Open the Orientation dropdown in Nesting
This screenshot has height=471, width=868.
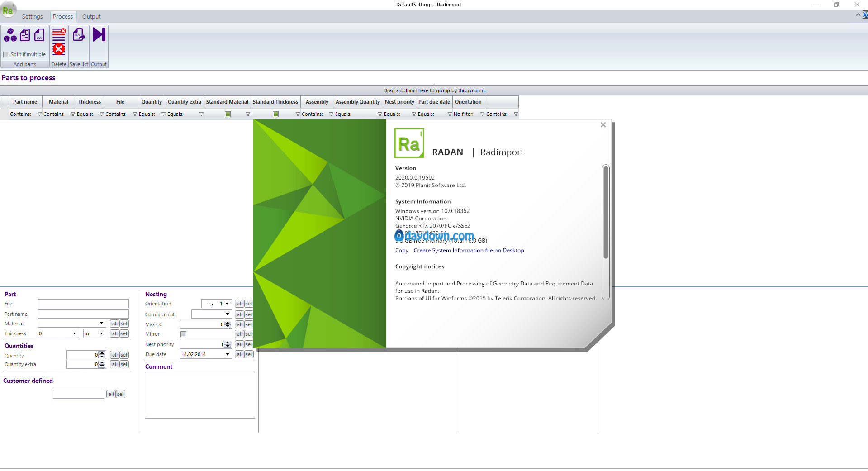[227, 304]
